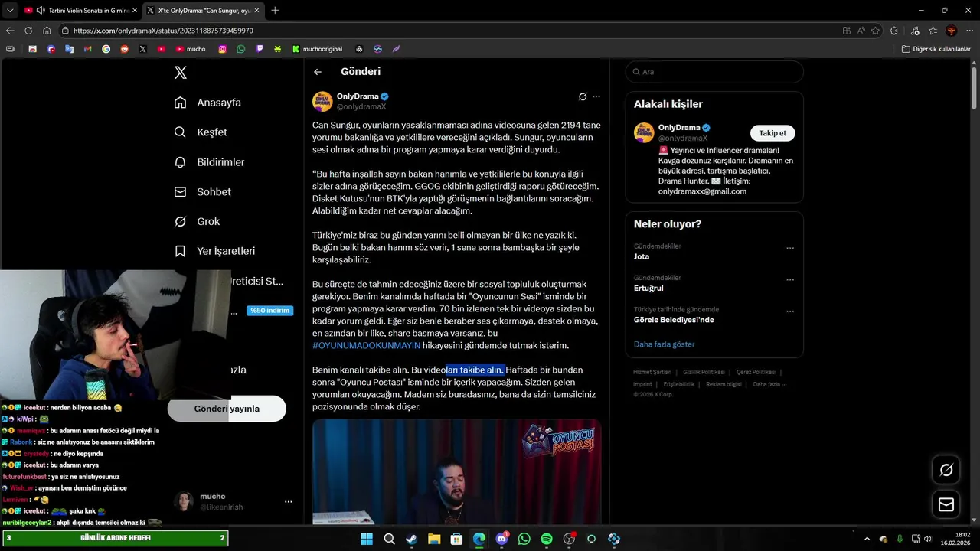This screenshot has height=551, width=980.
Task: Open the Jota trending topic
Action: point(642,256)
